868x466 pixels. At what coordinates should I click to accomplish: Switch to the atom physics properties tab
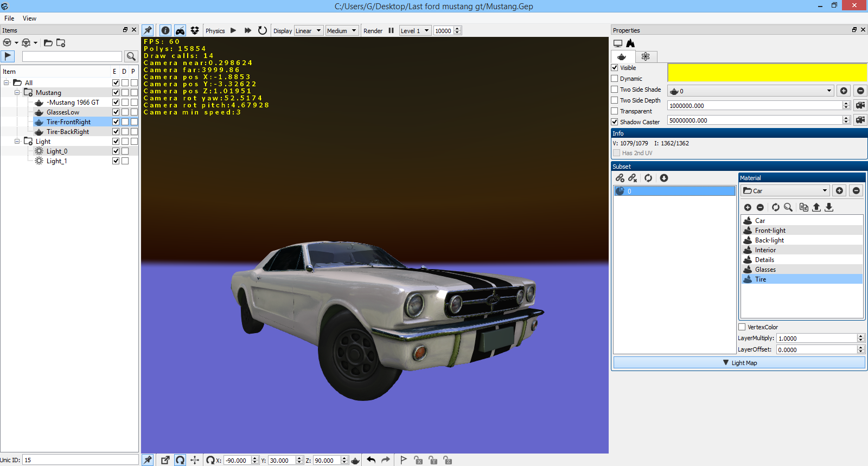pyautogui.click(x=646, y=56)
